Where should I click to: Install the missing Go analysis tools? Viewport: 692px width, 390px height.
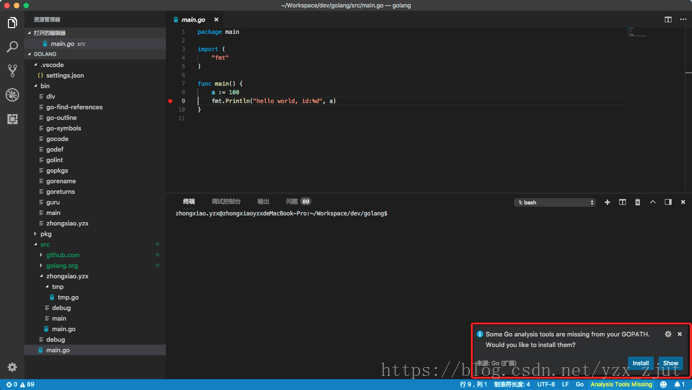(640, 363)
